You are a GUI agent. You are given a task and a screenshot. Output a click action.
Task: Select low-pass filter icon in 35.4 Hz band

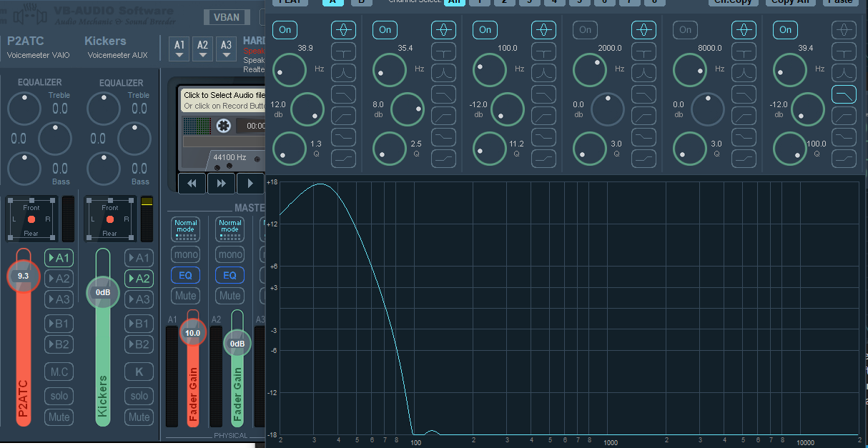pos(443,94)
